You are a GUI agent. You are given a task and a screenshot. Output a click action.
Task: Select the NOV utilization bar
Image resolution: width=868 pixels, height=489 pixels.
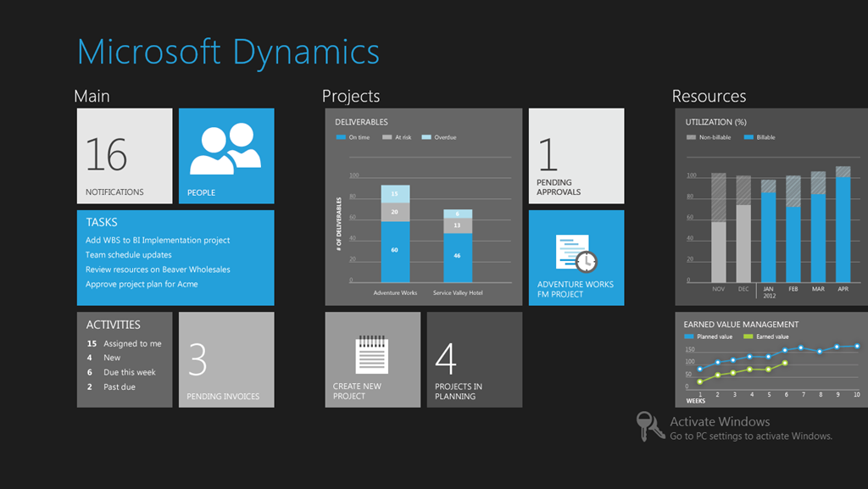coord(719,228)
